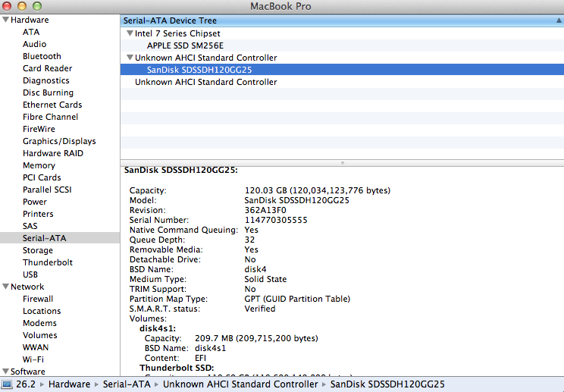The image size is (564, 392).
Task: Select Fibre Channel in the sidebar
Action: point(50,117)
